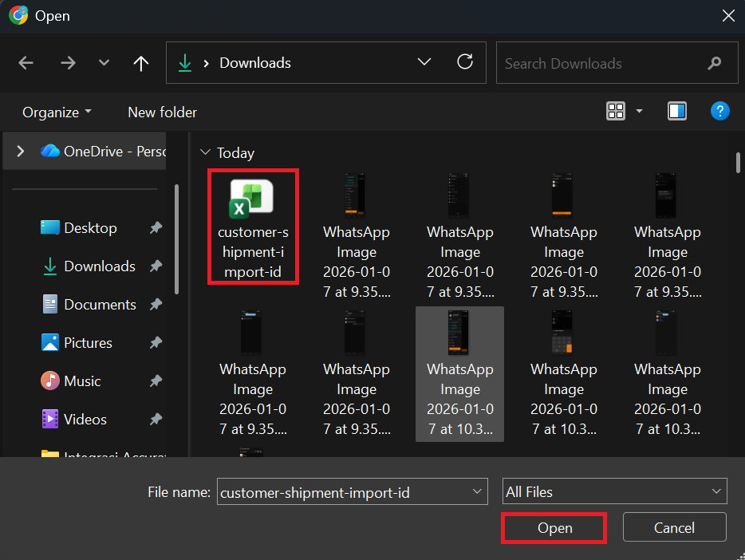Image resolution: width=745 pixels, height=560 pixels.
Task: Expand the OneDrive tree node
Action: point(21,151)
